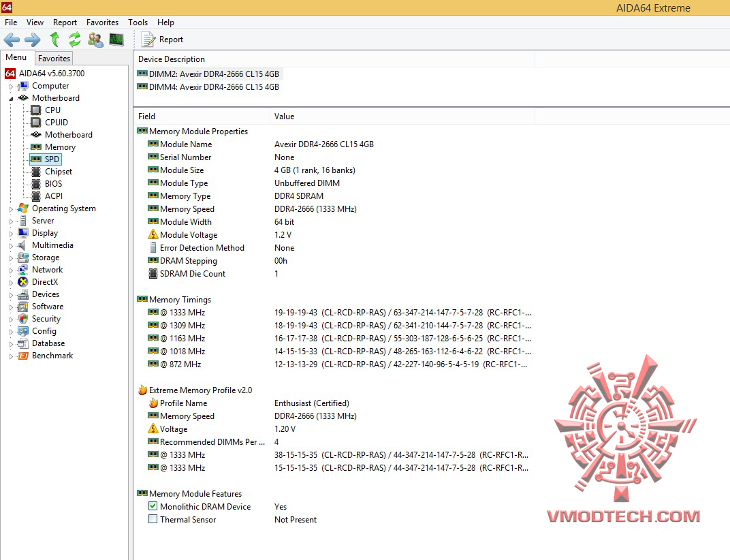
Task: Click the green Up level arrow
Action: 54,40
